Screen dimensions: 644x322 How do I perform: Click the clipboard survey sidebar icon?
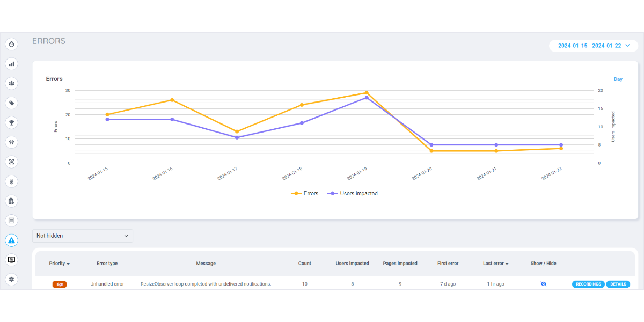[11, 201]
